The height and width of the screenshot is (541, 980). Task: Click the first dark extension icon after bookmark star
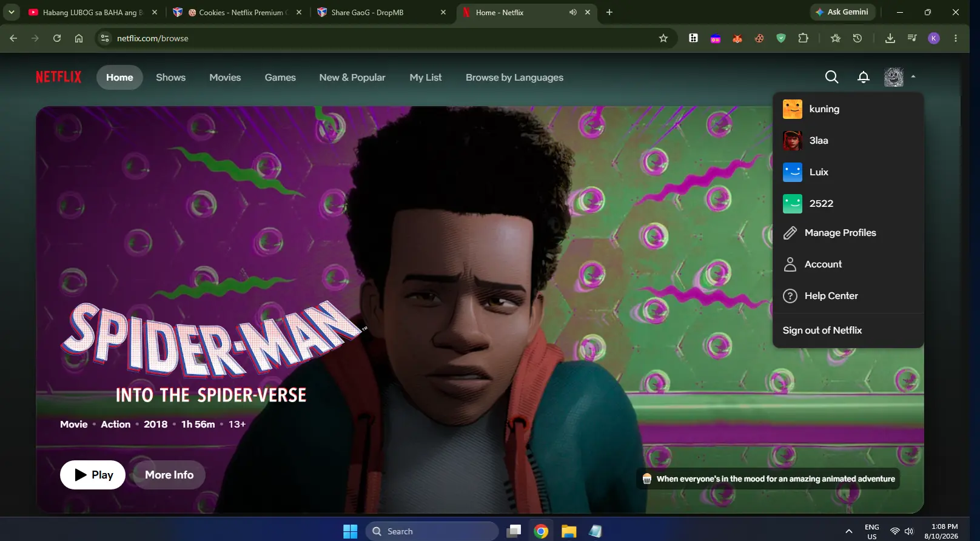pyautogui.click(x=693, y=38)
